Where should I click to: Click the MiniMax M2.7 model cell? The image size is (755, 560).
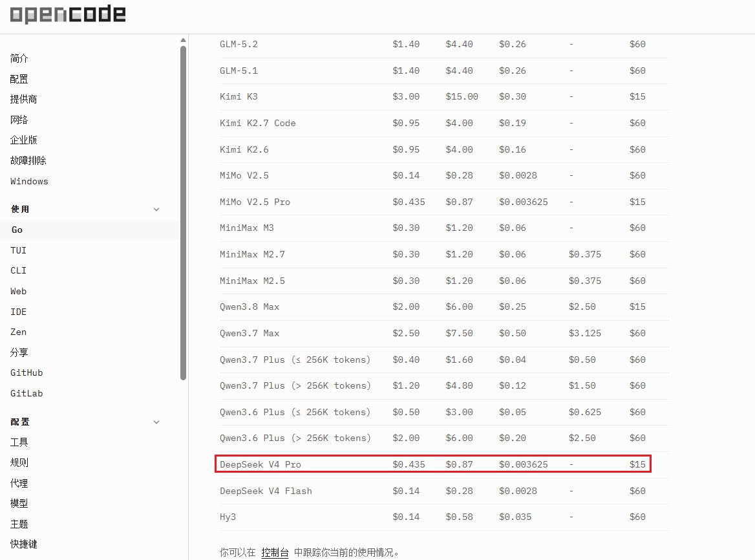coord(252,255)
